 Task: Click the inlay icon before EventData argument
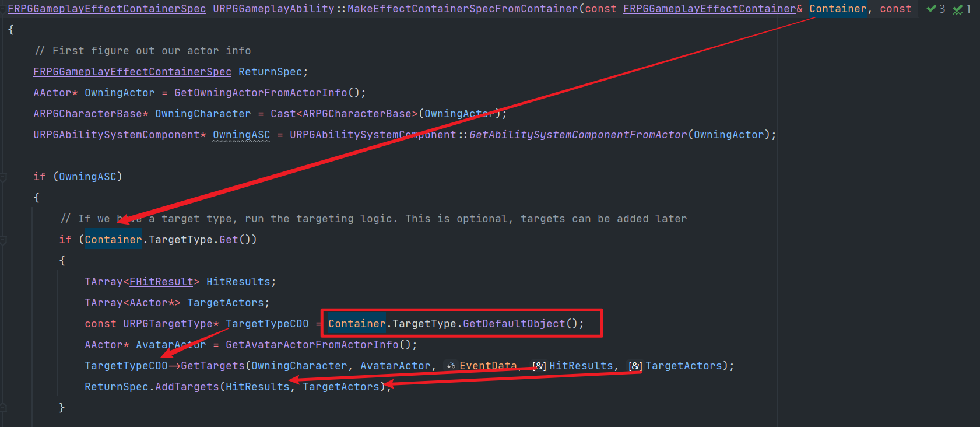[x=451, y=366]
